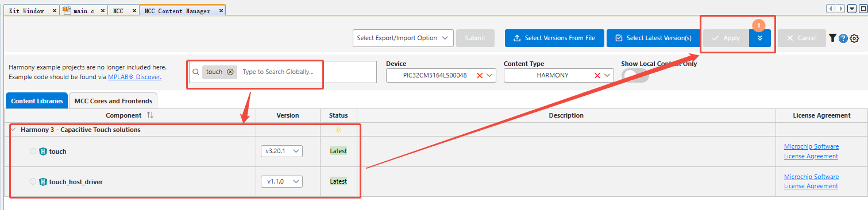868x210 pixels.
Task: Expand the Apply button's double-chevron menu
Action: point(760,38)
